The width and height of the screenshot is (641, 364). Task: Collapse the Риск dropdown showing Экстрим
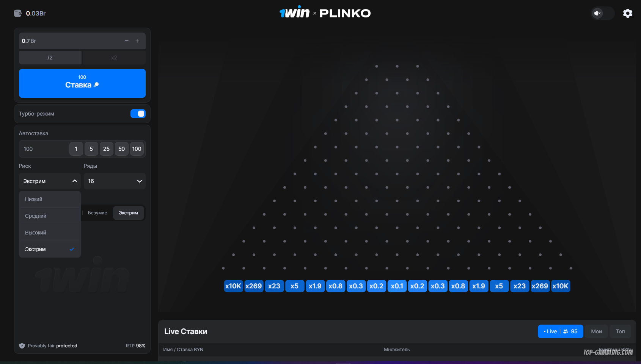(50, 181)
